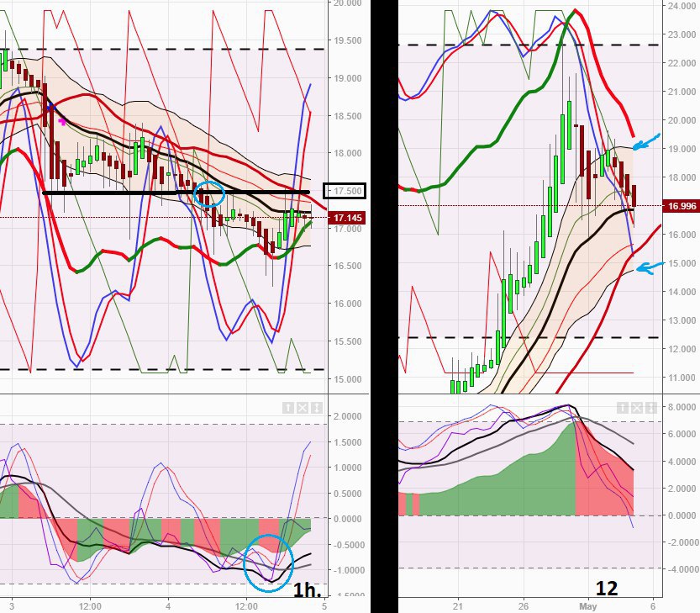This screenshot has height=613, width=700.
Task: Click the 18.500 price axis value
Action: (348, 116)
